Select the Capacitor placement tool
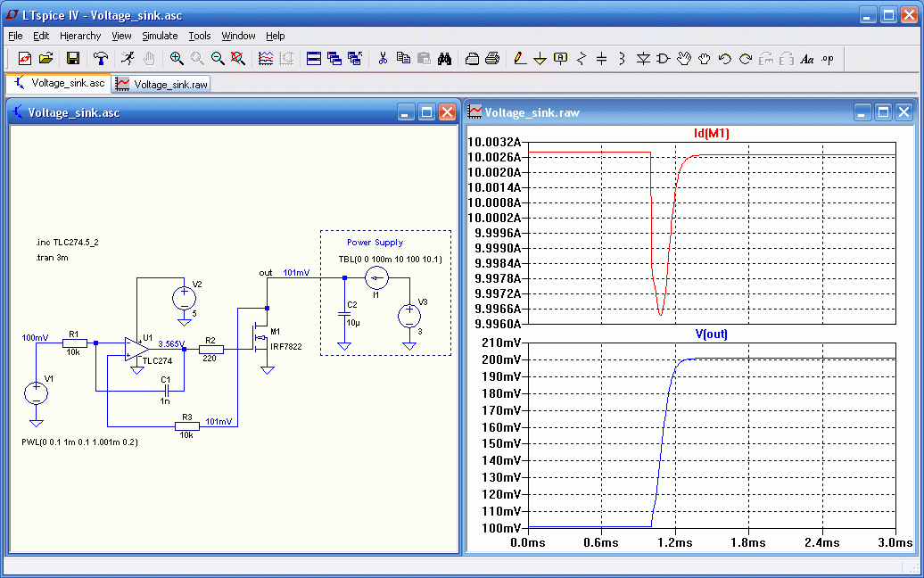924x578 pixels. pos(601,59)
